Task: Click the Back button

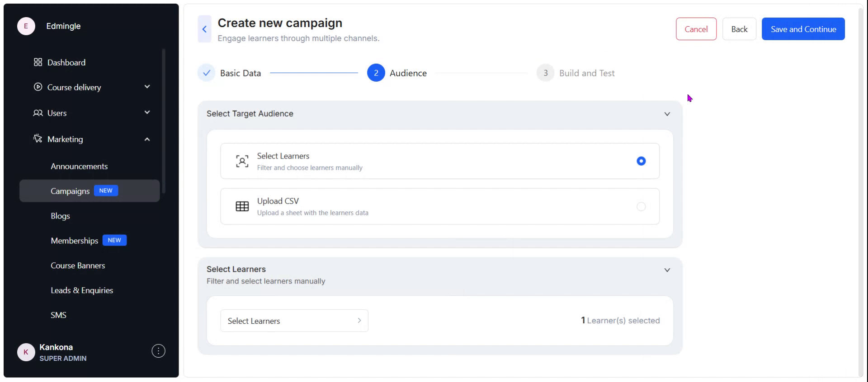Action: pyautogui.click(x=739, y=29)
